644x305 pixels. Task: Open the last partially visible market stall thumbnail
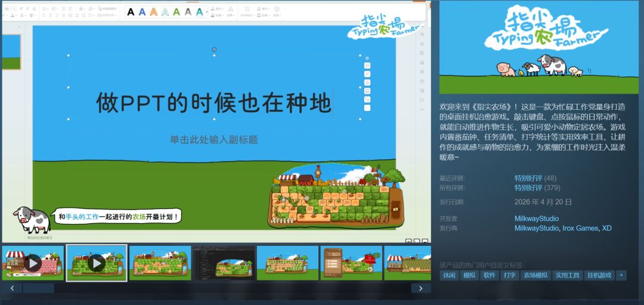coord(407,263)
